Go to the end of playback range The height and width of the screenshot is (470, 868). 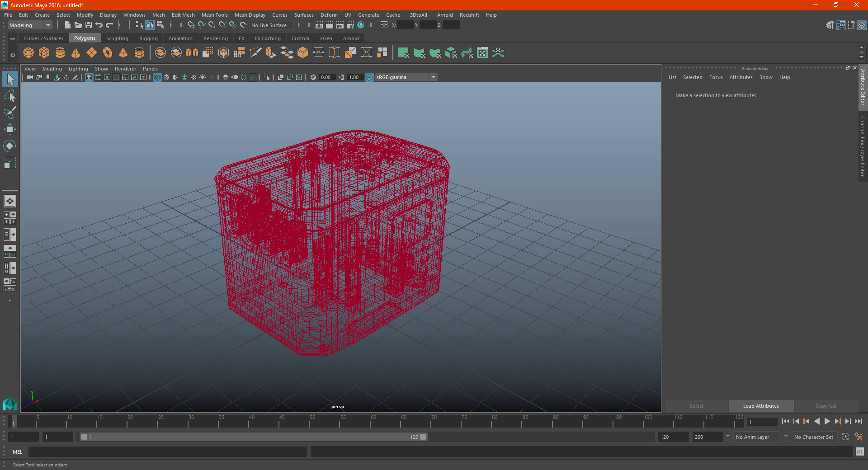tap(858, 421)
